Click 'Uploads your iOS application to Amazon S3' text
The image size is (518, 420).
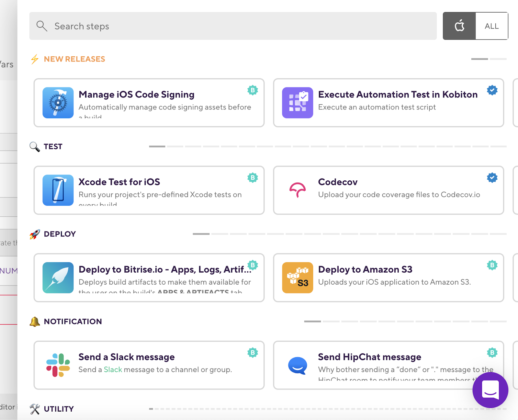pyautogui.click(x=394, y=282)
